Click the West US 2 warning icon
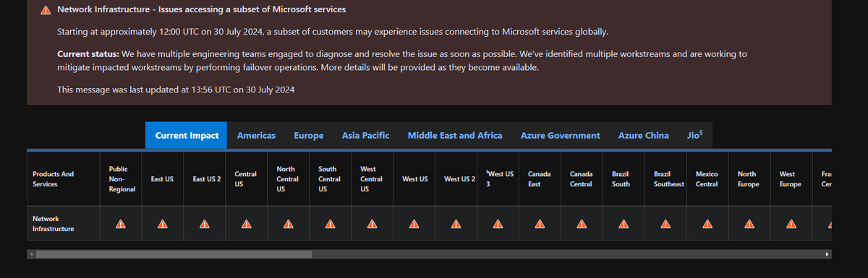The width and height of the screenshot is (868, 278). (x=456, y=224)
